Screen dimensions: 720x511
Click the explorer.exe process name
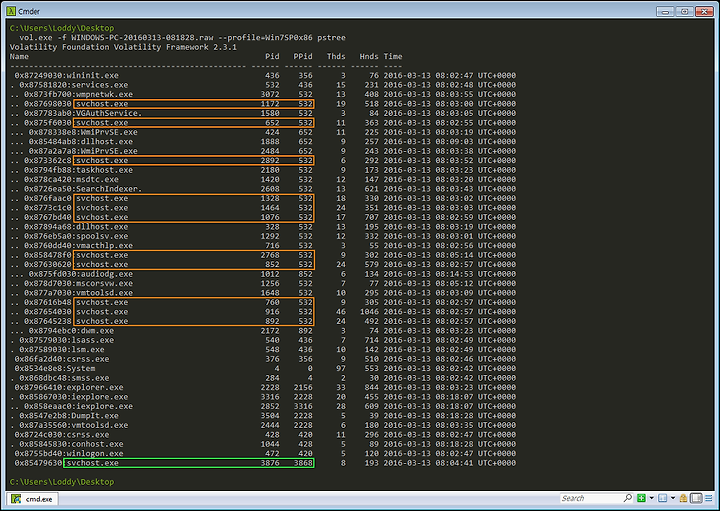pyautogui.click(x=95, y=387)
